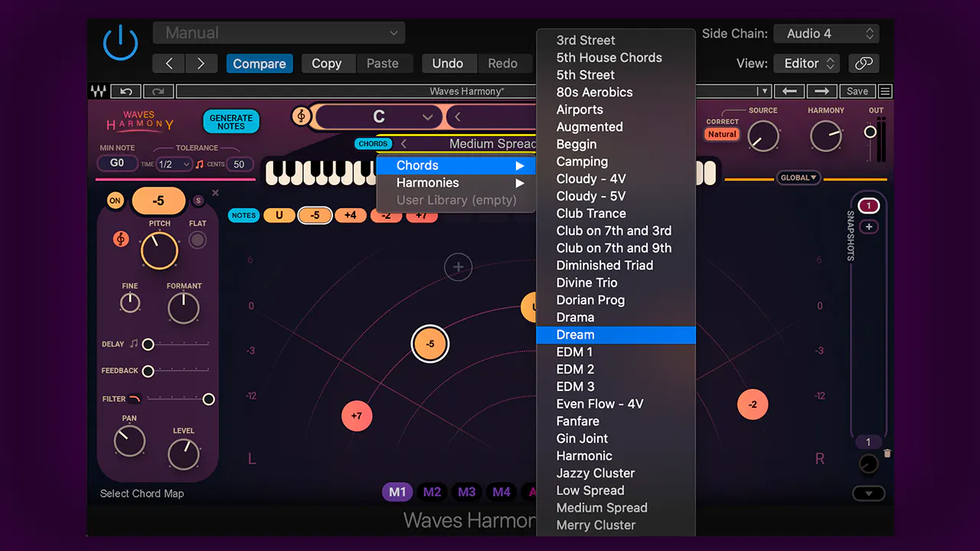Expand the Harmonies submenu
This screenshot has width=980, height=551.
tap(456, 183)
